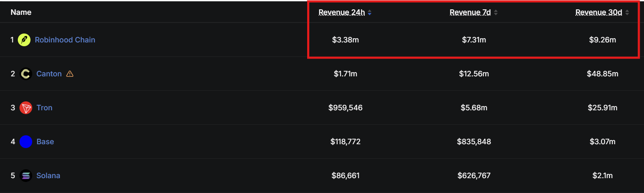
Task: Click the sort arrows beside Revenue 24h
Action: (369, 13)
